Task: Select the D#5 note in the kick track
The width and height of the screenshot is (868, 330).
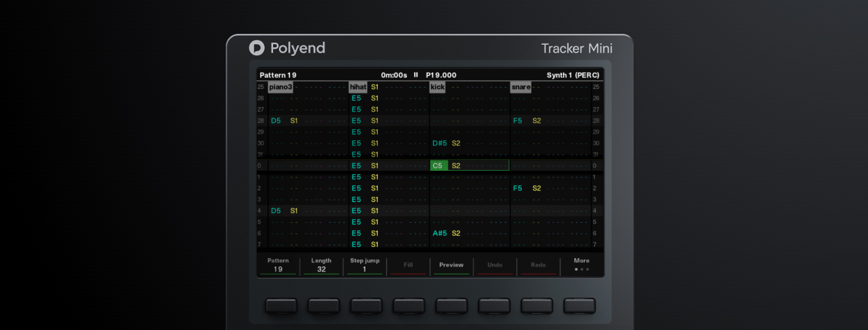Action: pyautogui.click(x=440, y=143)
